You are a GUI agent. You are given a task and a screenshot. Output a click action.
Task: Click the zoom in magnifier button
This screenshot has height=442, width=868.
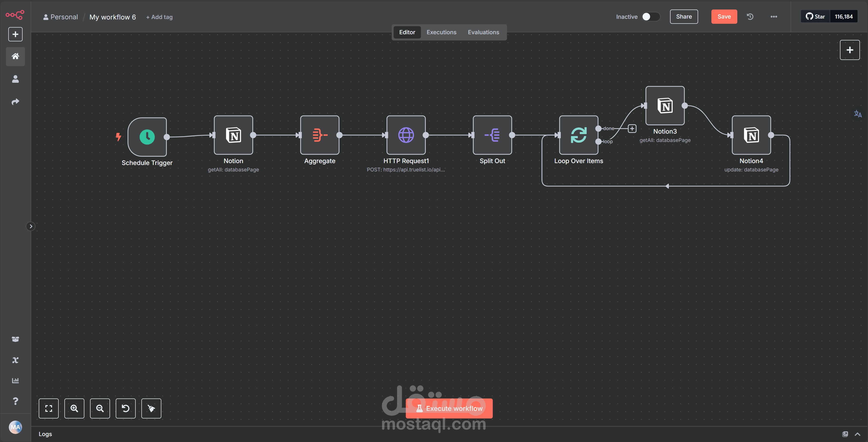click(74, 408)
